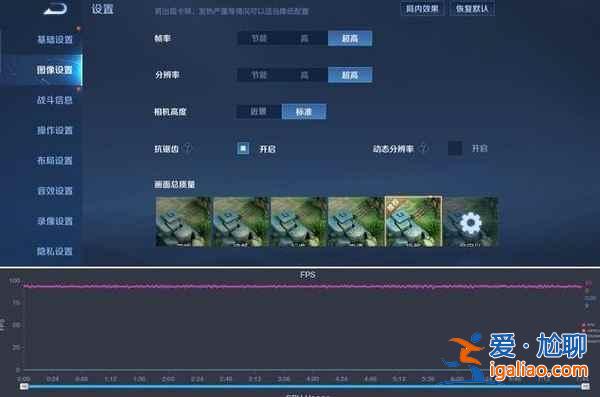
Task: Click the 恢复默认 button
Action: (472, 8)
